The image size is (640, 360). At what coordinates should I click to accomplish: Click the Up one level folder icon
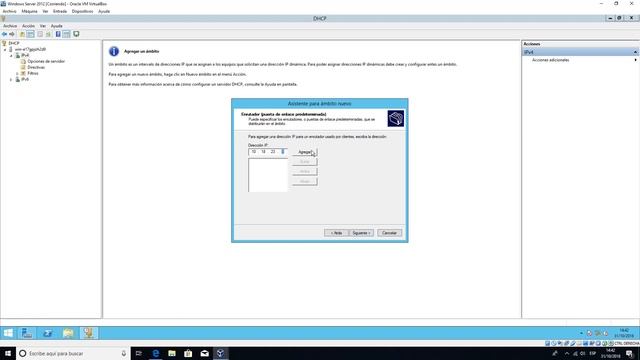(22, 34)
